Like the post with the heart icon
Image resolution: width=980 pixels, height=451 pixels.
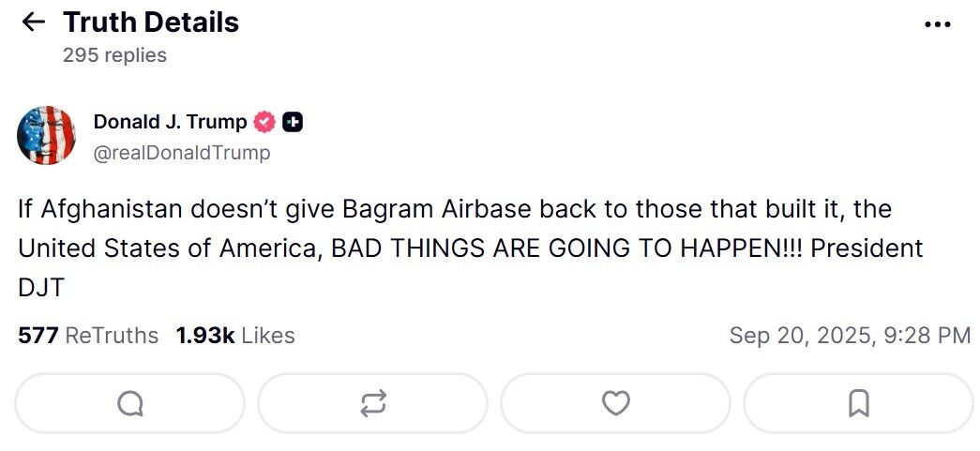click(615, 403)
